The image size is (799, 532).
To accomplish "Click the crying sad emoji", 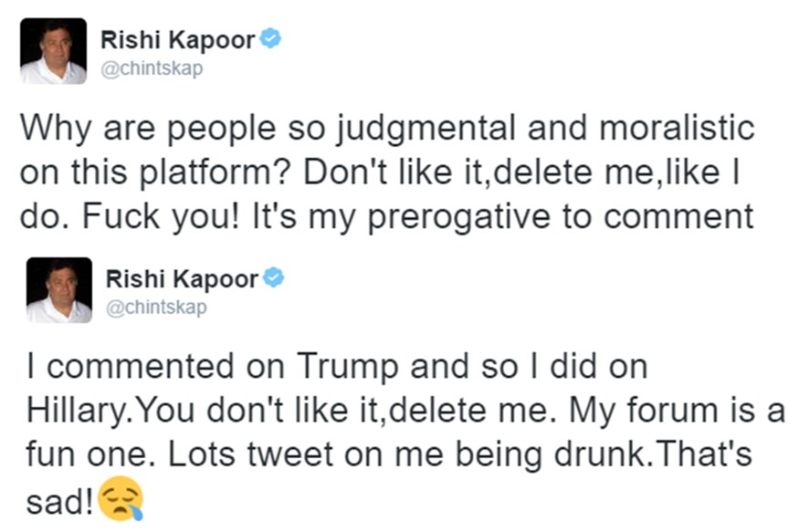I will [121, 498].
